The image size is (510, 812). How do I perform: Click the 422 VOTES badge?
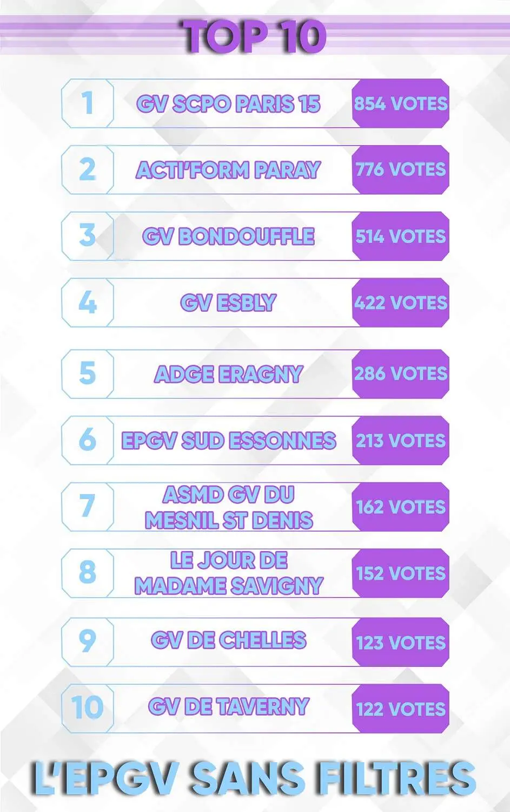tap(400, 303)
